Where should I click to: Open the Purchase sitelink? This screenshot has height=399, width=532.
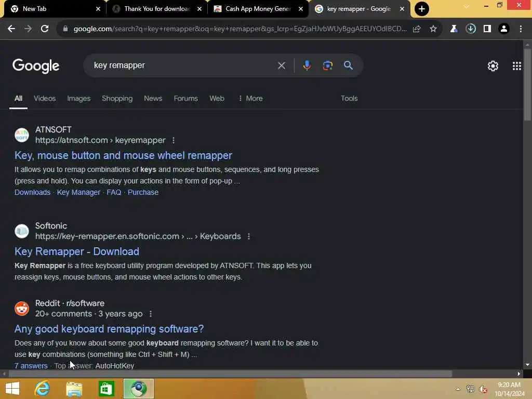143,192
